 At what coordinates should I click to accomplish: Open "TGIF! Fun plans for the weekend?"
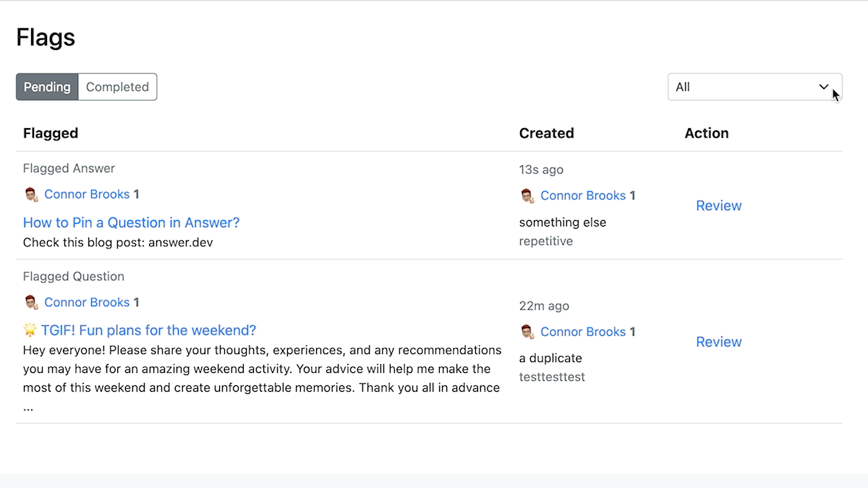tap(148, 330)
